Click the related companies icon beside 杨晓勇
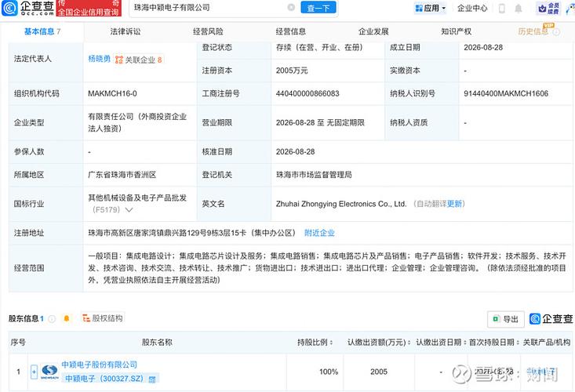 118,60
